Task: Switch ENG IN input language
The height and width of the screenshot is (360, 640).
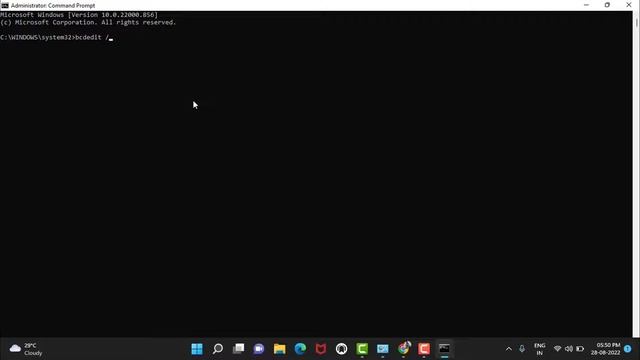Action: coord(540,349)
